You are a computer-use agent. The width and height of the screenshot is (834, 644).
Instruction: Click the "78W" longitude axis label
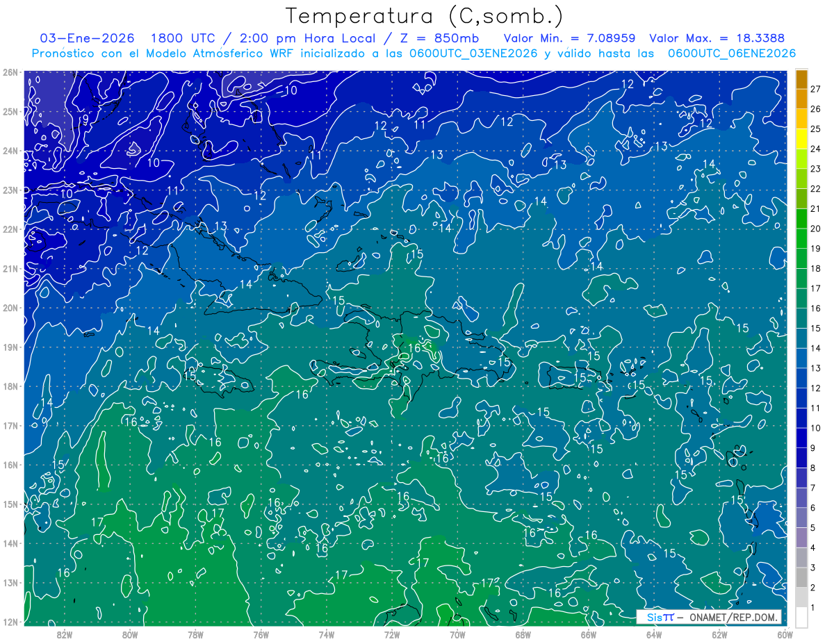point(195,635)
